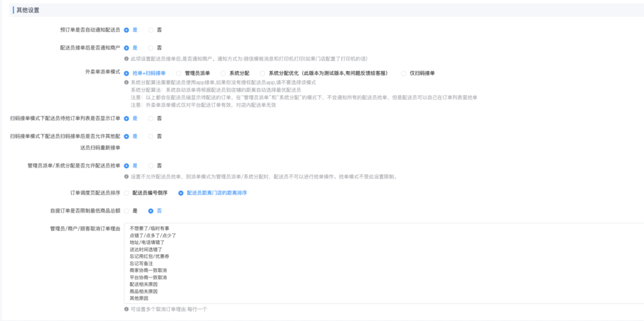Select 否 for 预订单是否自动通知配送员
The height and width of the screenshot is (321, 644).
point(151,30)
